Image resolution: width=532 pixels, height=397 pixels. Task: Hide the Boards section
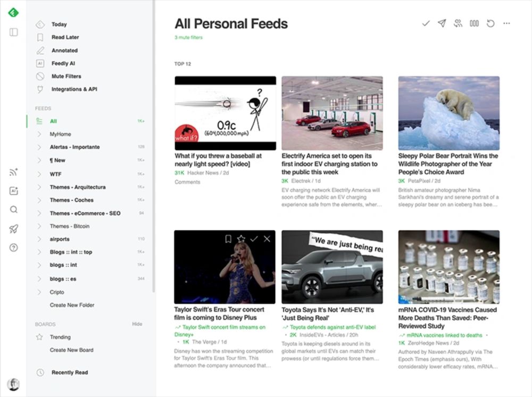click(x=137, y=324)
